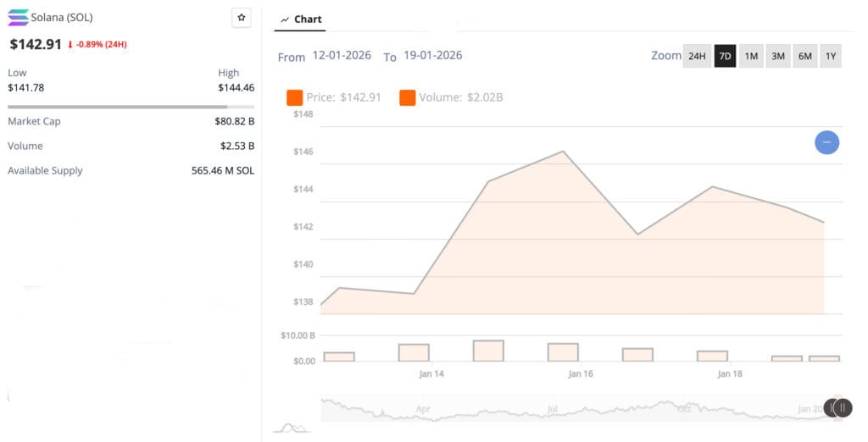Click the blue minus zoom-out button

826,142
